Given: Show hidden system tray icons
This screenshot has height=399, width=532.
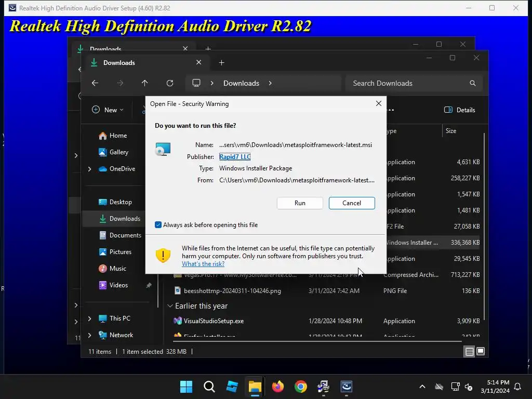Looking at the screenshot, I should tap(422, 387).
